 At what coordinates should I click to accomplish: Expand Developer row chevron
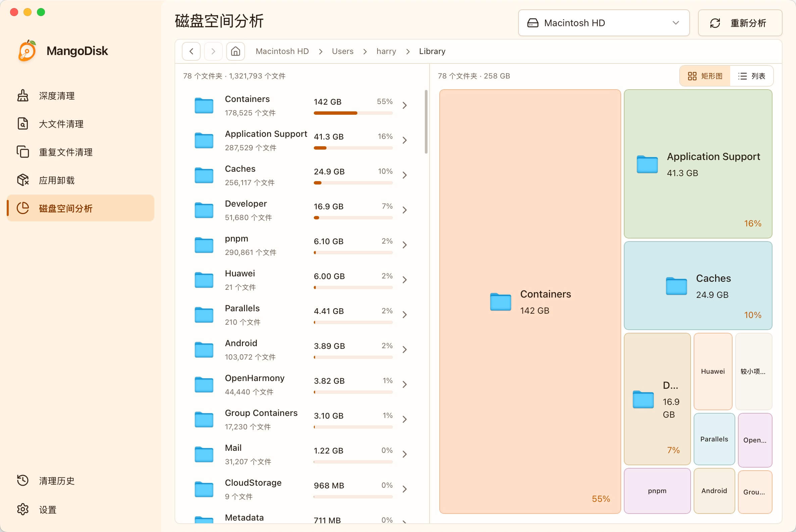point(405,210)
